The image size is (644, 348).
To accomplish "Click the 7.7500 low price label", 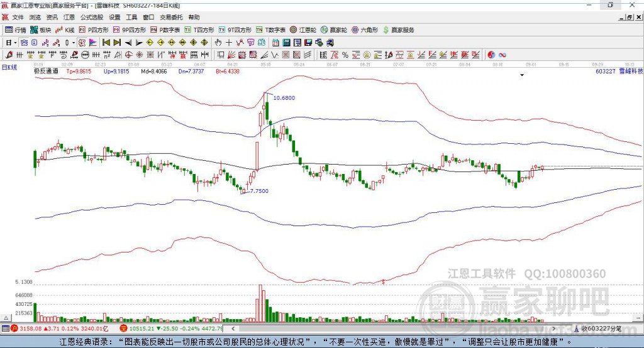I will point(259,191).
